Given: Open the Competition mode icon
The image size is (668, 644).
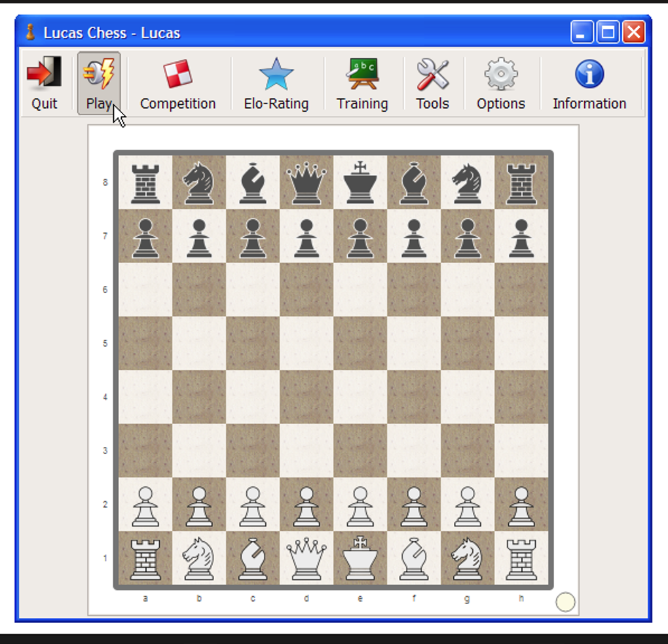Looking at the screenshot, I should coord(177,74).
